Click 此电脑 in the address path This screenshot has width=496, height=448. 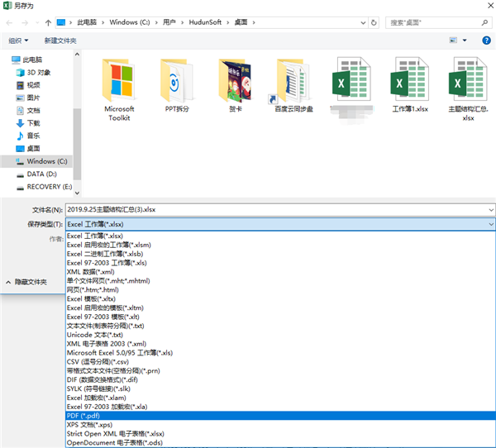click(87, 22)
